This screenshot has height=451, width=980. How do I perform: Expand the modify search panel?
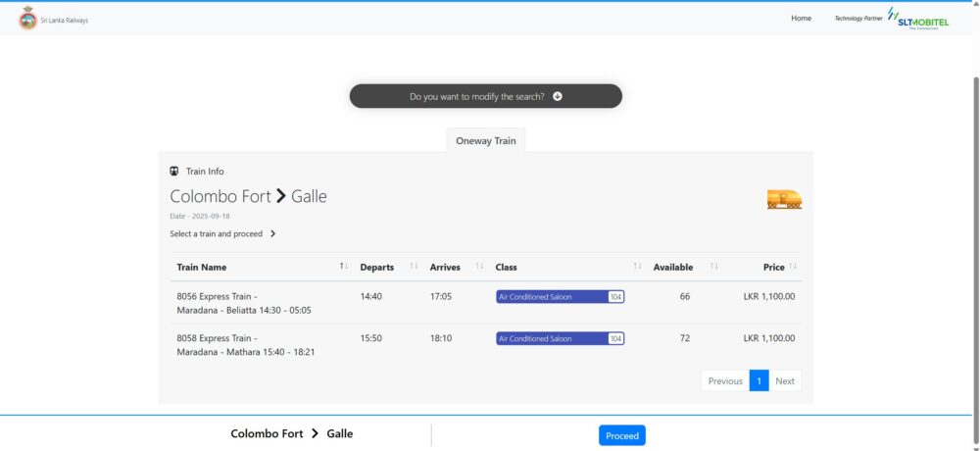click(485, 96)
